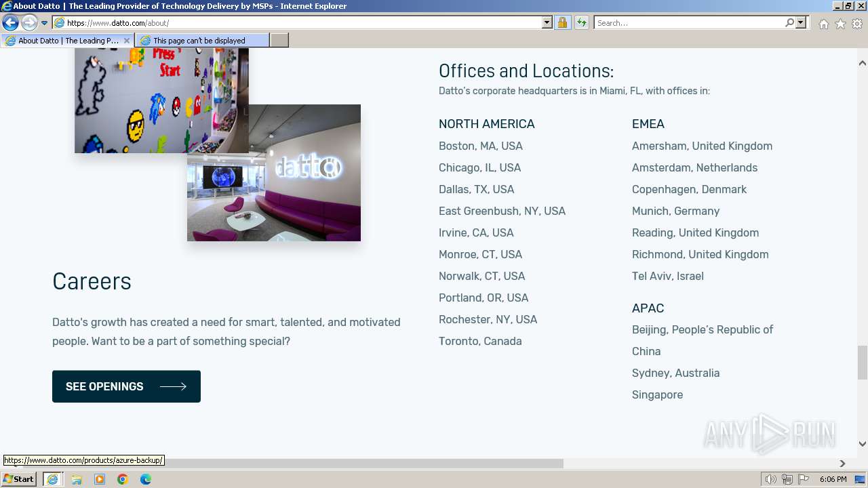868x488 pixels.
Task: Click the vertical scrollbar up arrow
Action: pyautogui.click(x=863, y=63)
